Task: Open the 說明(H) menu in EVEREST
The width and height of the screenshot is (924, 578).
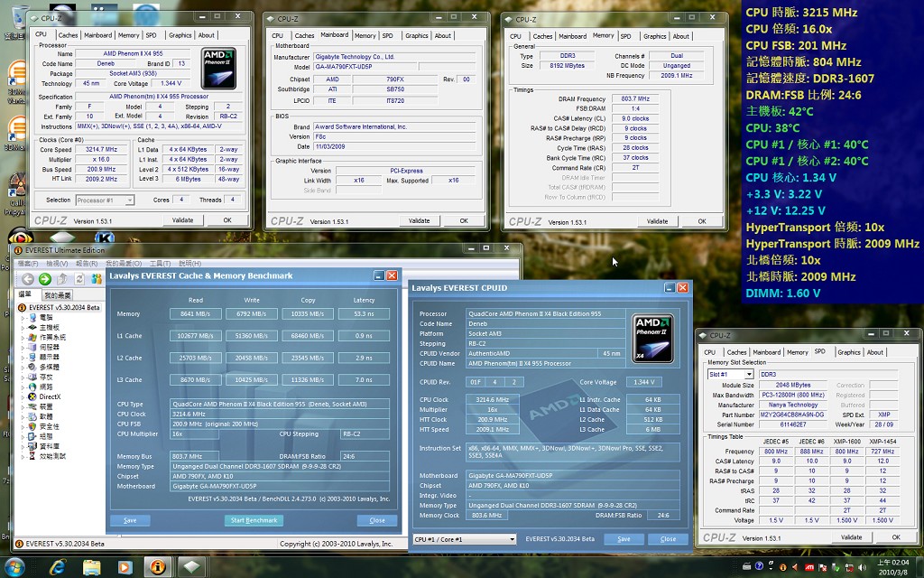Action: pyautogui.click(x=189, y=263)
